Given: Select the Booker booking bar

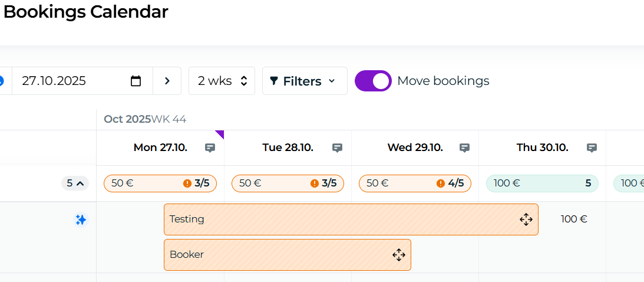Looking at the screenshot, I should [277, 255].
